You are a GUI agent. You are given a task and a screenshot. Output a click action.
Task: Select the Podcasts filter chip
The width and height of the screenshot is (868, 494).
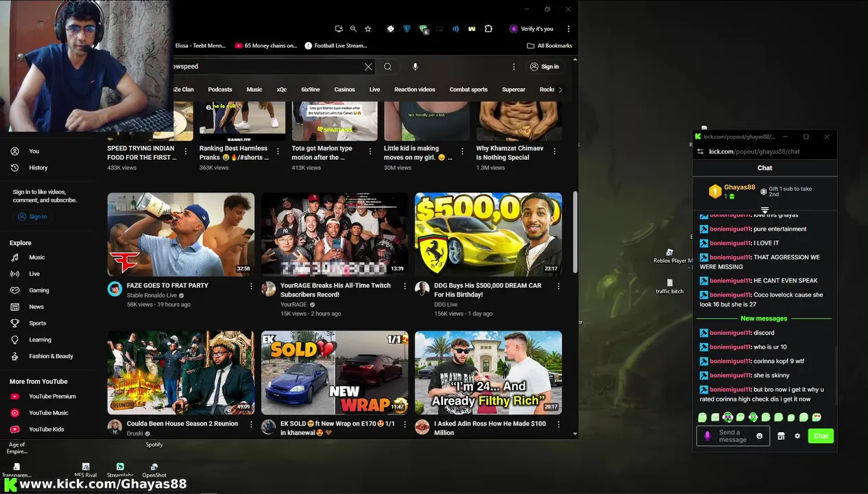(220, 90)
